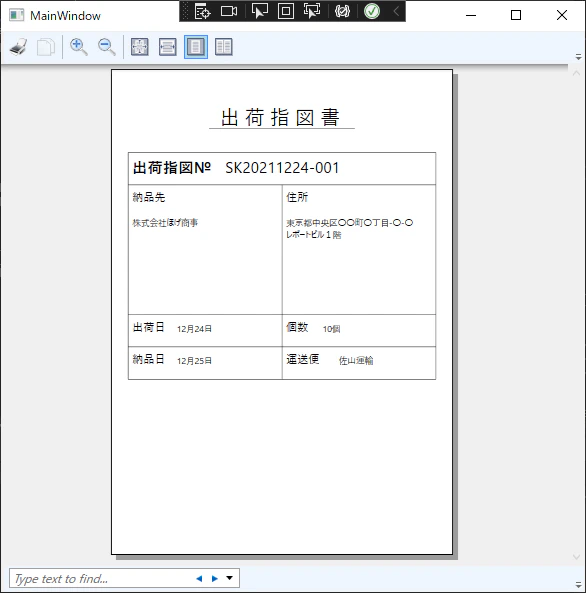Zoom out with the magnifier minus icon
The height and width of the screenshot is (593, 586).
[106, 47]
